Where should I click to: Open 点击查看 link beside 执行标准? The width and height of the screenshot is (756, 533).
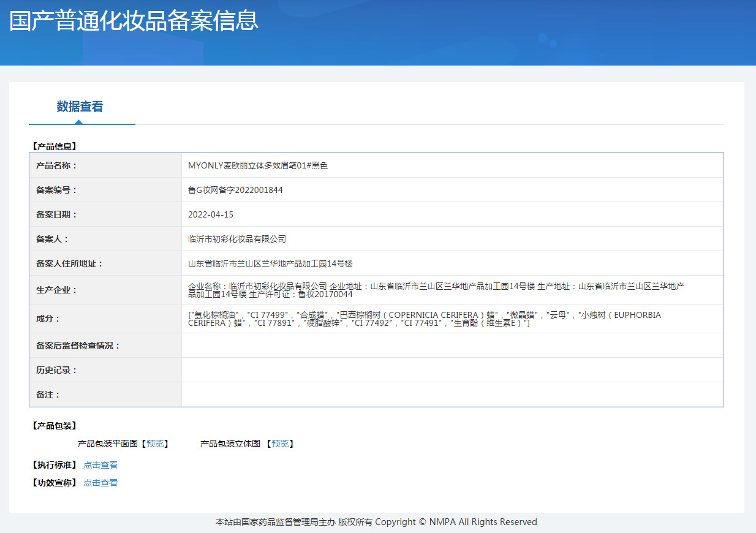pyautogui.click(x=100, y=465)
